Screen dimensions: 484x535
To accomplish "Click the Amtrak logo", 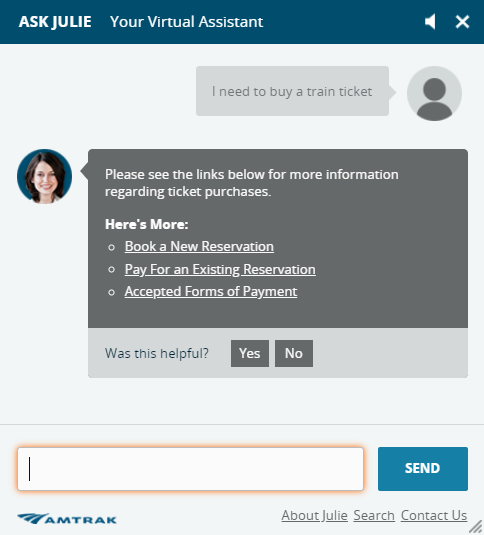I will [67, 519].
